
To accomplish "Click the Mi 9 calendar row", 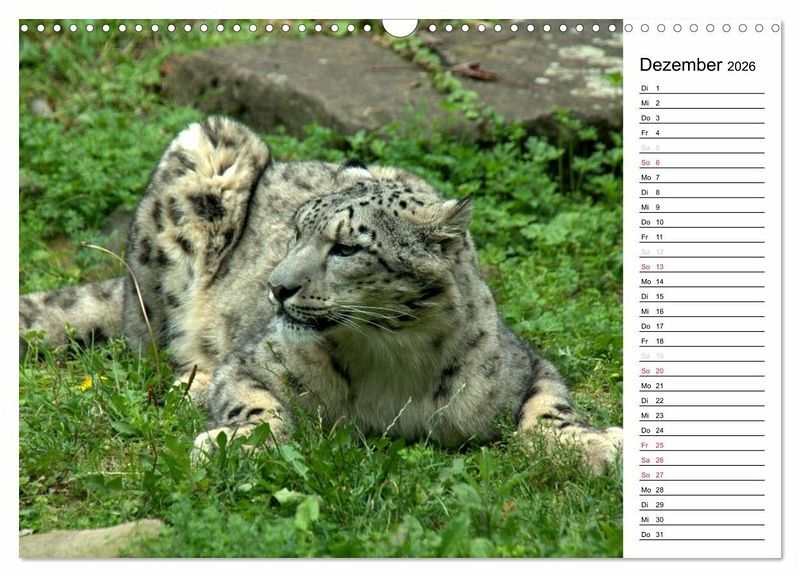I will click(701, 207).
